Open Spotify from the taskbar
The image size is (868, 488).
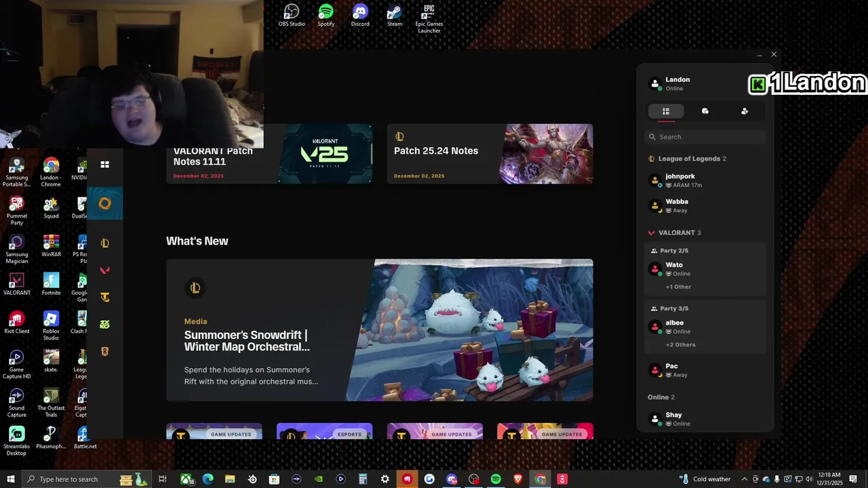point(496,479)
